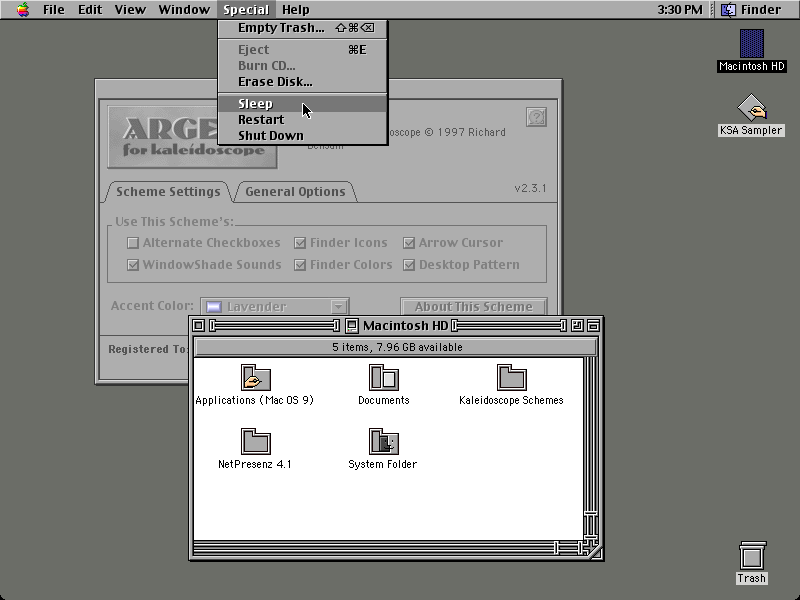Image resolution: width=800 pixels, height=600 pixels.
Task: Click the Macintosh HD window zoom box
Action: tap(577, 326)
